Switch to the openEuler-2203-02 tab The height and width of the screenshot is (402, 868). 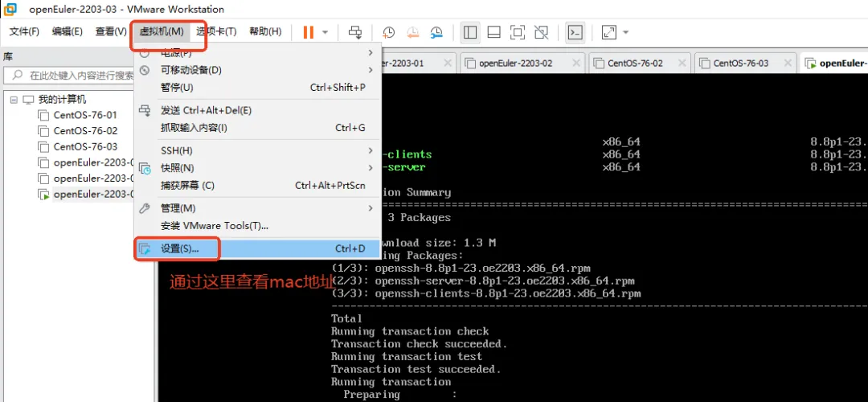(x=514, y=63)
